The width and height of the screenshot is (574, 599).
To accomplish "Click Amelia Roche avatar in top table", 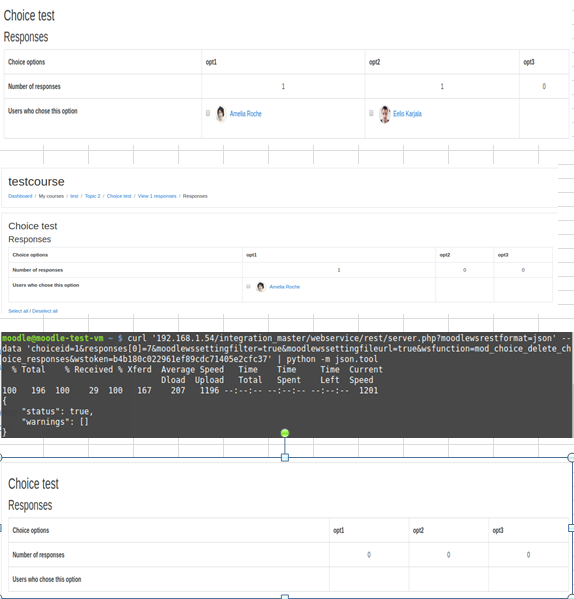I will [x=221, y=114].
